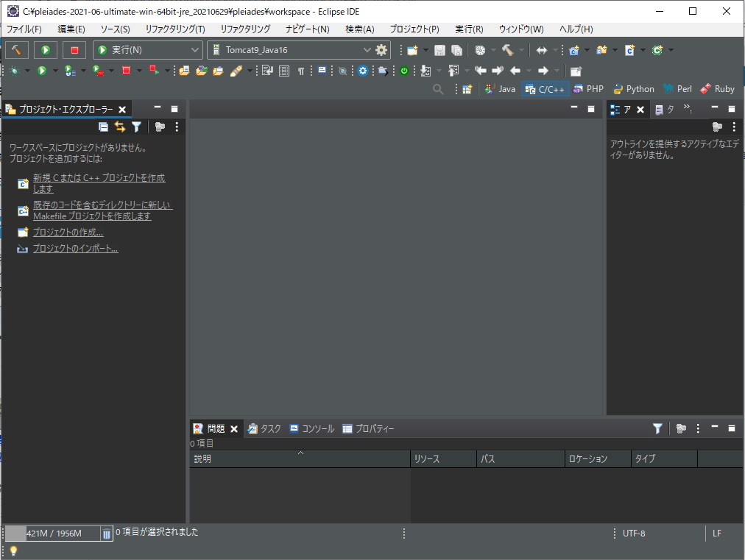Click the Save All icon
745x560 pixels.
pyautogui.click(x=456, y=50)
